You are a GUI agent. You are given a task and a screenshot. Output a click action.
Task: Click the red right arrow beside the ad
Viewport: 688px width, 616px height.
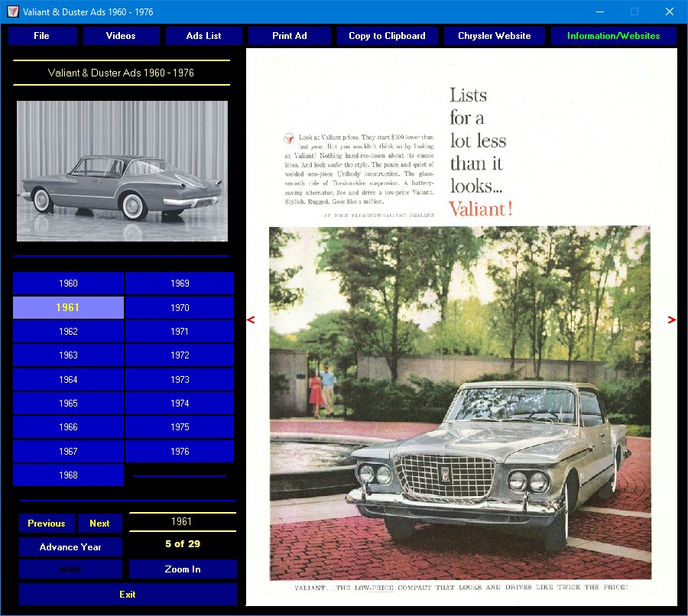[672, 319]
